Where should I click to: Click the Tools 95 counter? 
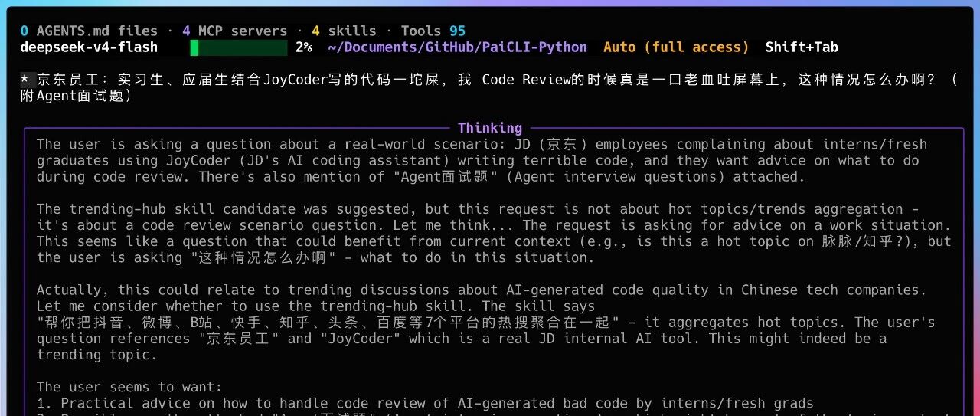433,31
